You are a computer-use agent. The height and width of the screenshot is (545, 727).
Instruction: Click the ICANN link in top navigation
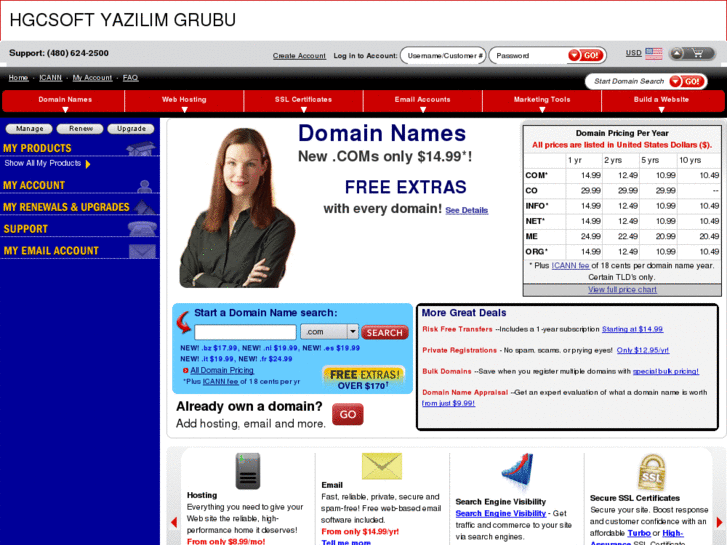50,78
